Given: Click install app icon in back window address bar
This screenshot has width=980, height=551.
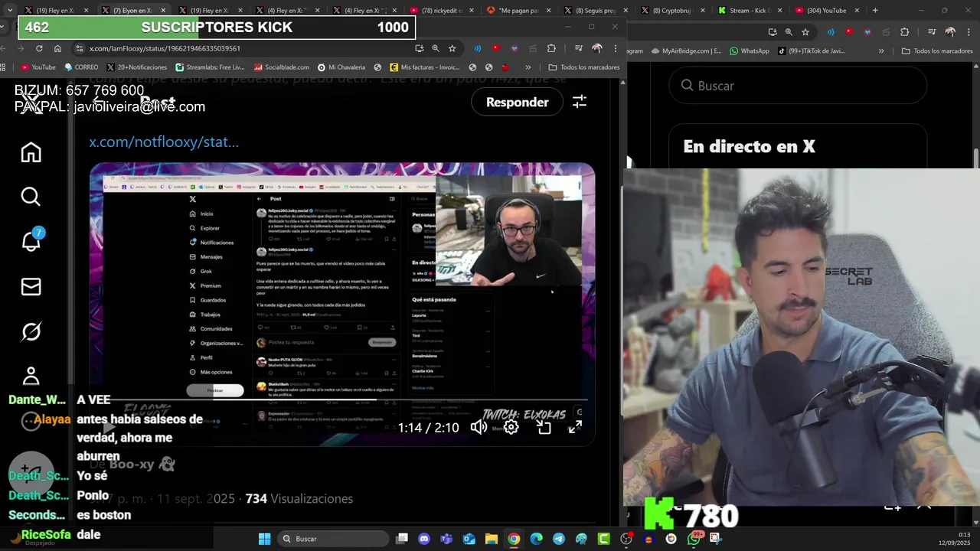Looking at the screenshot, I should coord(772,32).
